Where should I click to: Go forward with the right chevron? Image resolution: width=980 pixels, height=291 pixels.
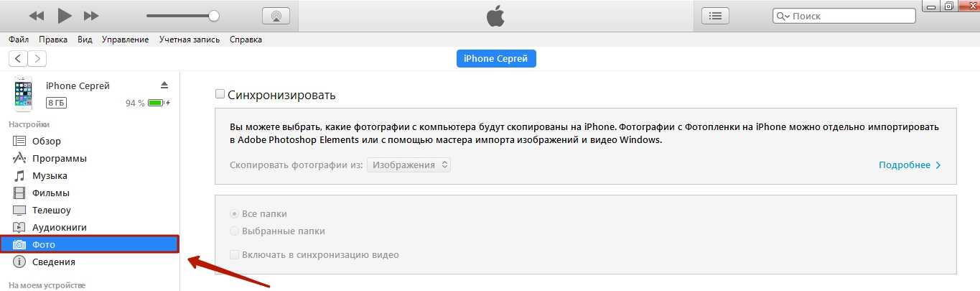tap(37, 59)
